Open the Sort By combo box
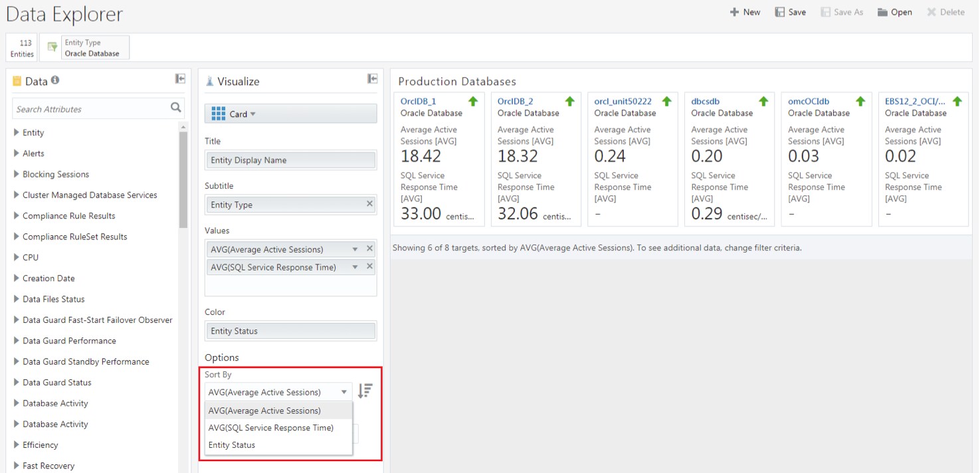 278,392
